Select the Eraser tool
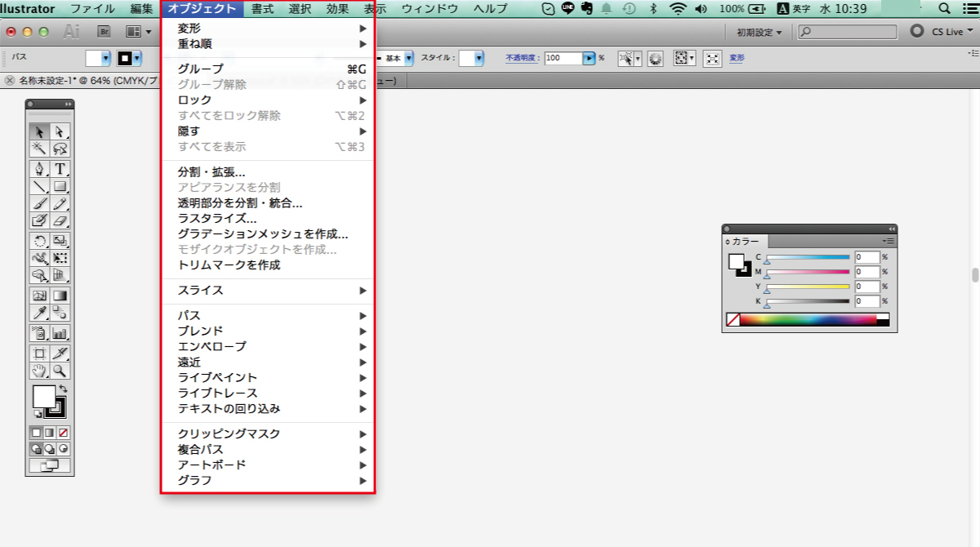Viewport: 980px width, 547px height. 60,220
